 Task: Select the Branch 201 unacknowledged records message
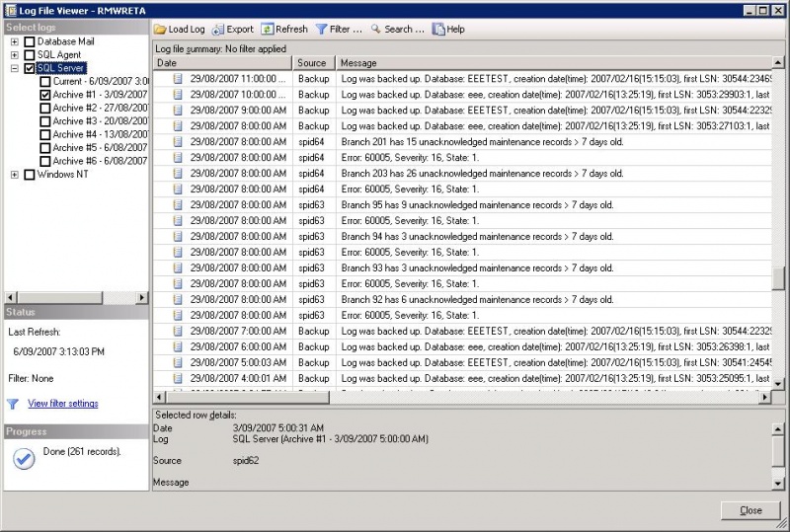[x=482, y=142]
